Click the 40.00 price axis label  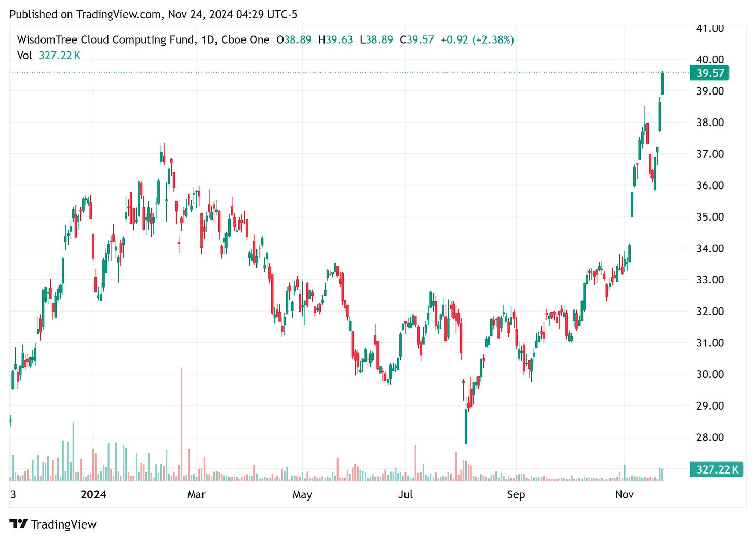point(710,59)
